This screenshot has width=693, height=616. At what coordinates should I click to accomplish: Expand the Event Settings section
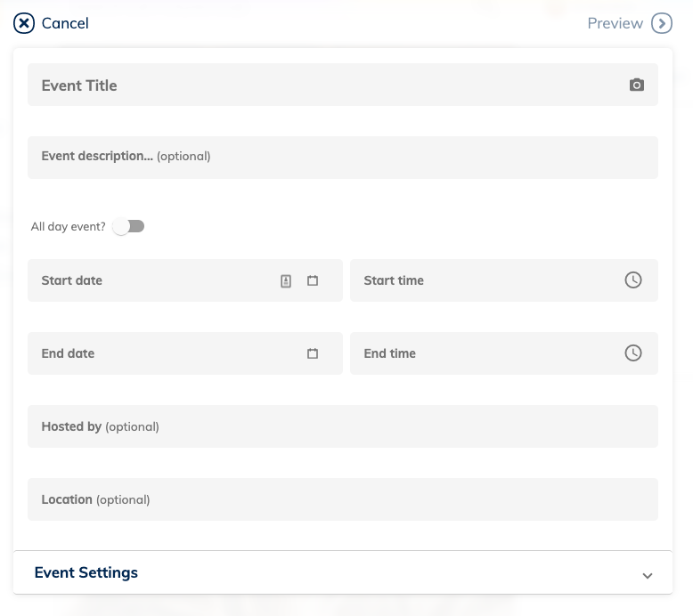pyautogui.click(x=343, y=572)
